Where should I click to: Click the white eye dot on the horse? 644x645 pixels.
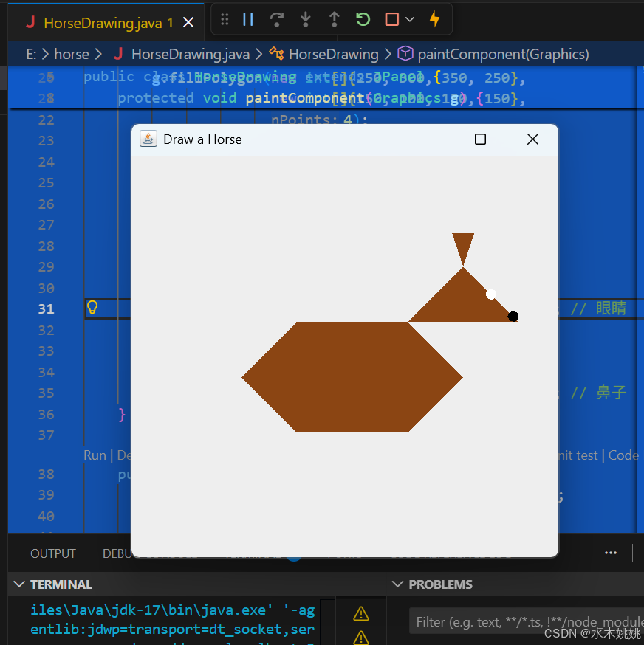(491, 294)
